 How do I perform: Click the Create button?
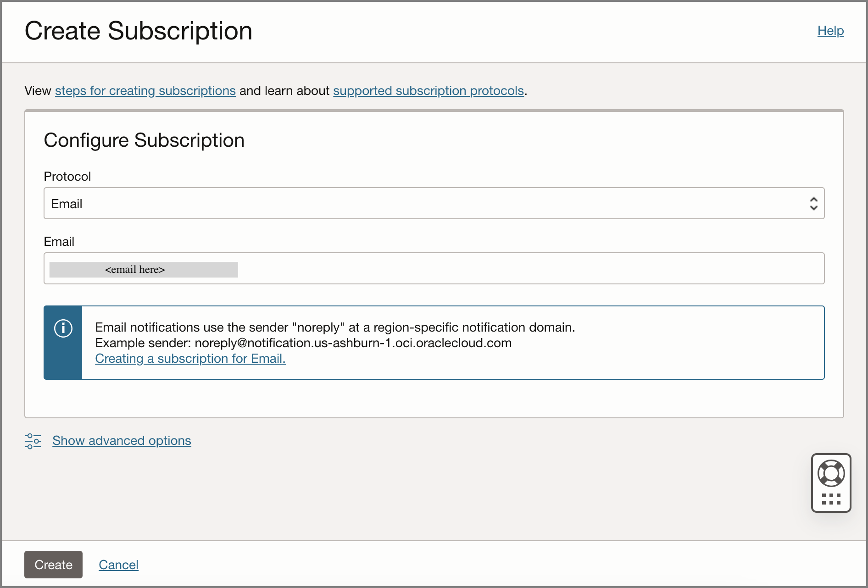tap(53, 565)
